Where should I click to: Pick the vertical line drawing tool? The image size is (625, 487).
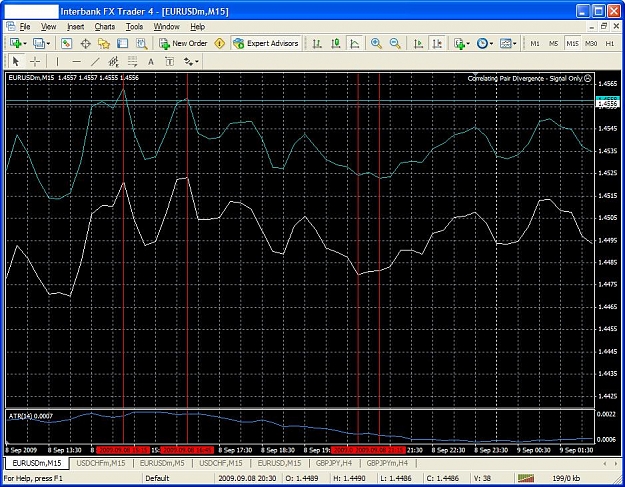57,61
